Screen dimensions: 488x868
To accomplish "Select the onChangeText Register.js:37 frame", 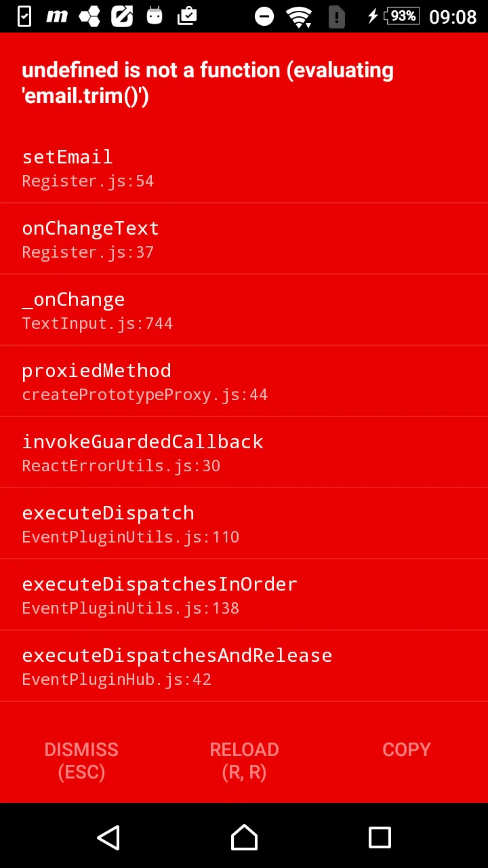I will [x=244, y=239].
